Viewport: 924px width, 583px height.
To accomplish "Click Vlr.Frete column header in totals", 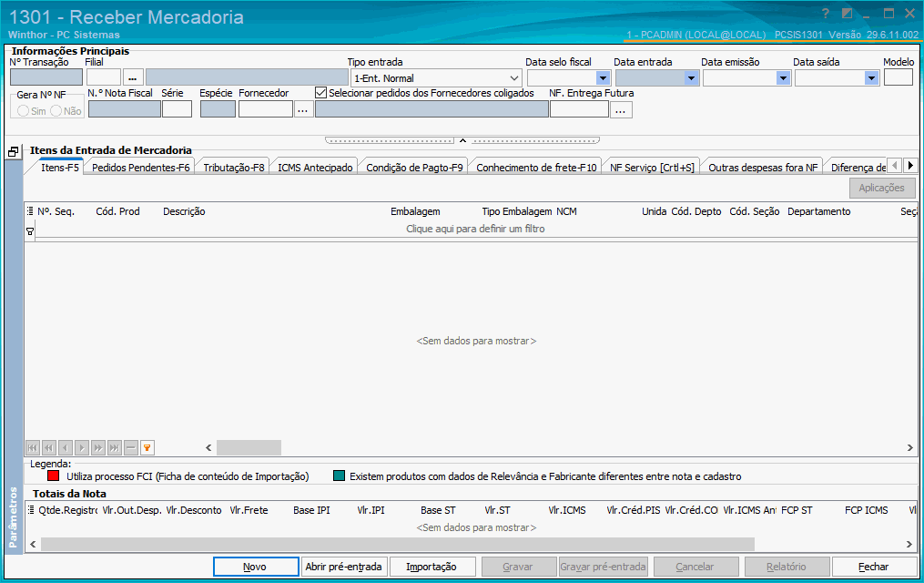I will pos(249,510).
